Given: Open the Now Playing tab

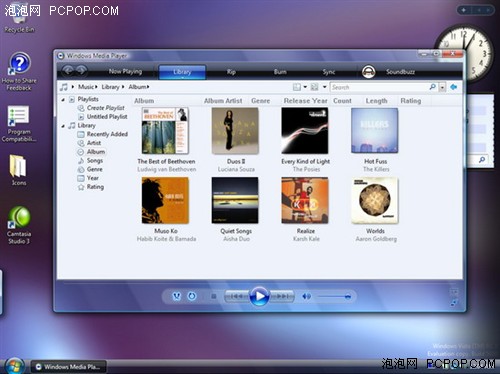Looking at the screenshot, I should (125, 71).
